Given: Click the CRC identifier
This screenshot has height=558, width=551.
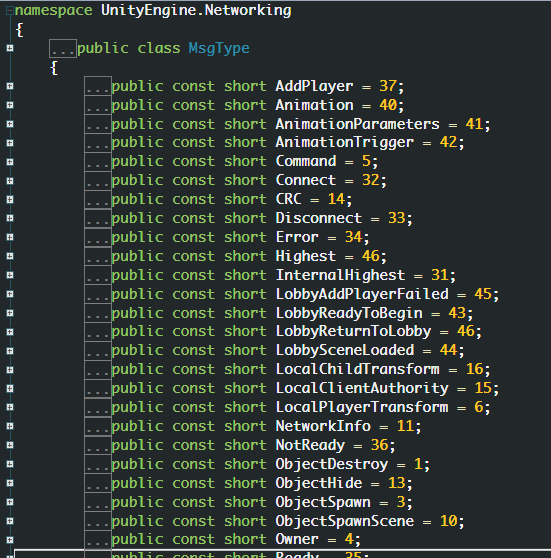Looking at the screenshot, I should (288, 199).
